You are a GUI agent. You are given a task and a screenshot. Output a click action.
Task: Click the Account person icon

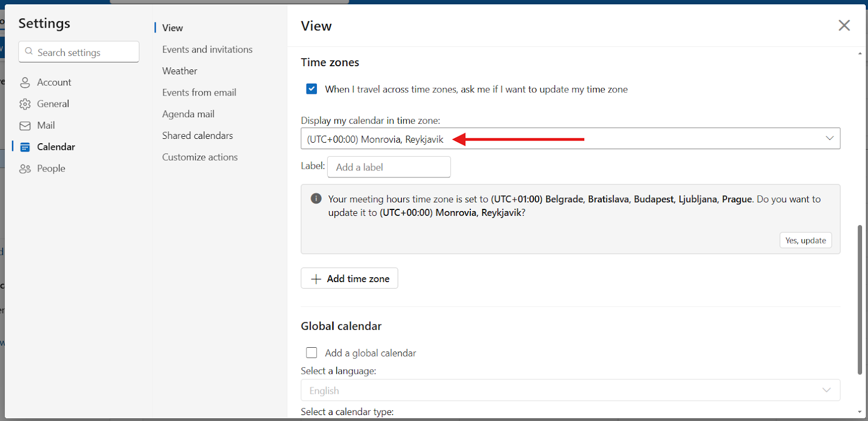(x=25, y=82)
